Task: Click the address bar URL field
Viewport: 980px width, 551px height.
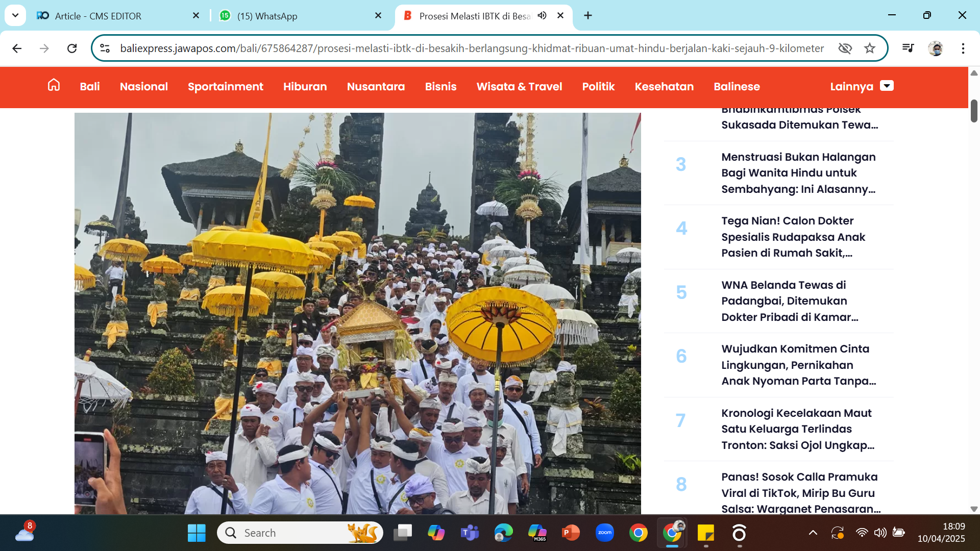Action: (x=472, y=48)
